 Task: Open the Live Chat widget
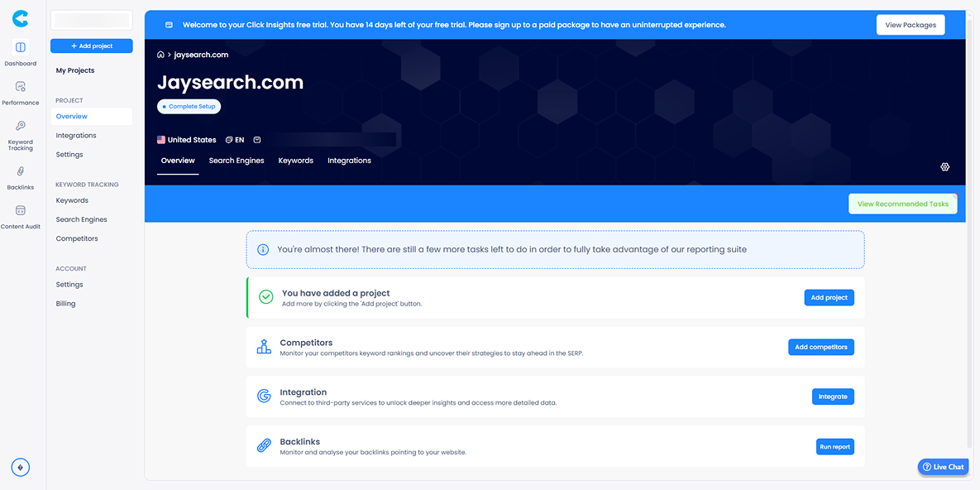[943, 467]
